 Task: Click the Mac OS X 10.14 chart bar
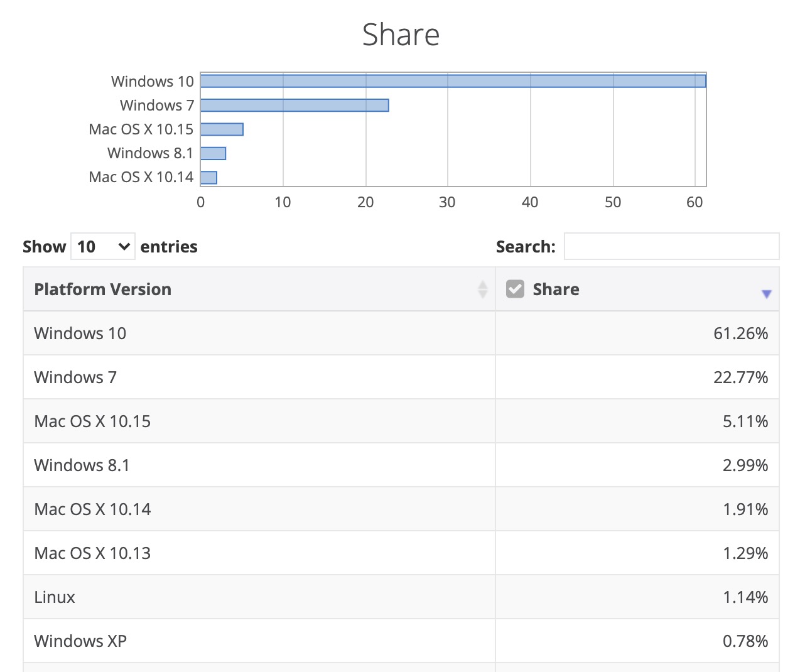(x=208, y=178)
